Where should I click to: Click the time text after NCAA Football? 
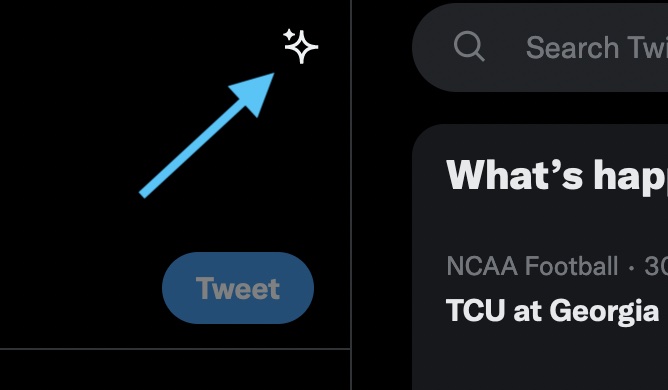pyautogui.click(x=656, y=266)
